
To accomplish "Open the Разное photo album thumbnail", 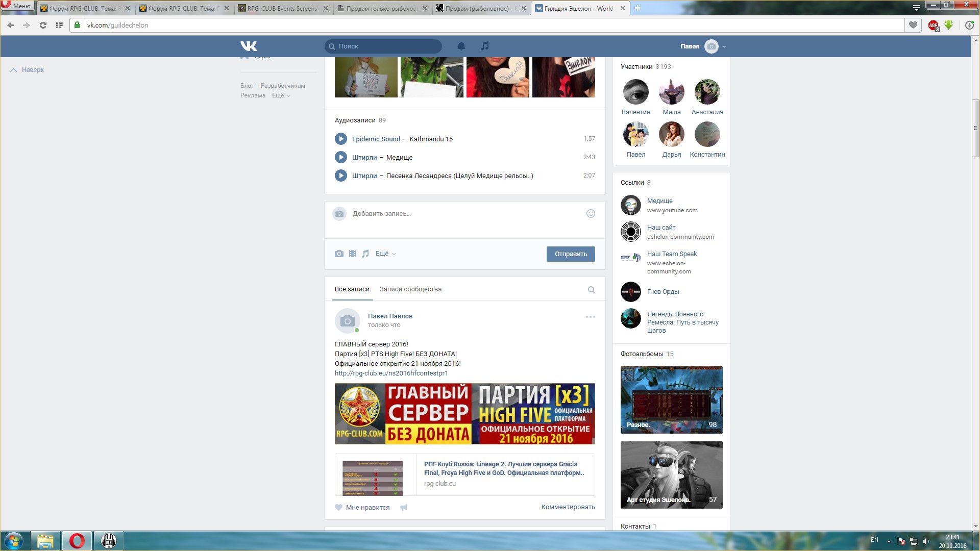I will (x=671, y=399).
